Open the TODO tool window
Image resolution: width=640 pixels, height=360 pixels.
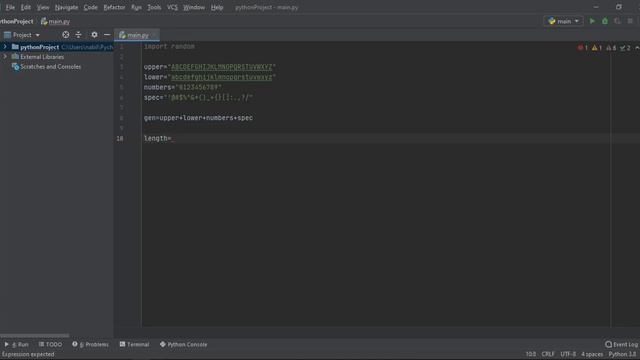[x=50, y=344]
